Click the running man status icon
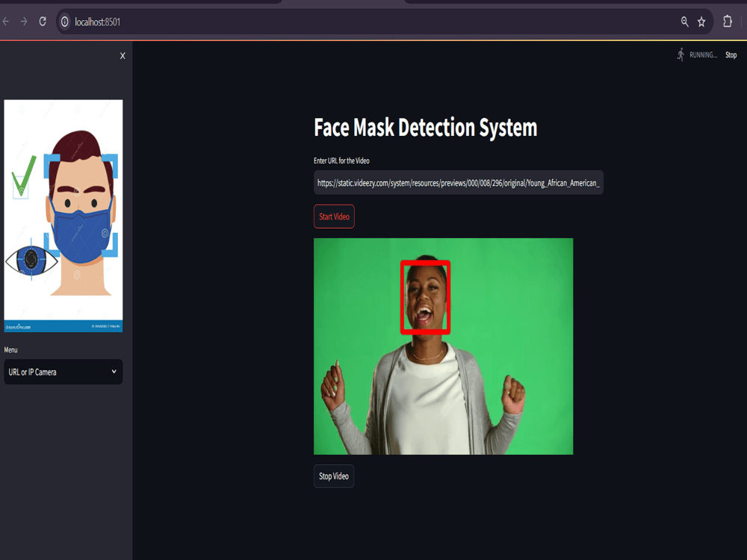The image size is (747, 560). tap(681, 55)
